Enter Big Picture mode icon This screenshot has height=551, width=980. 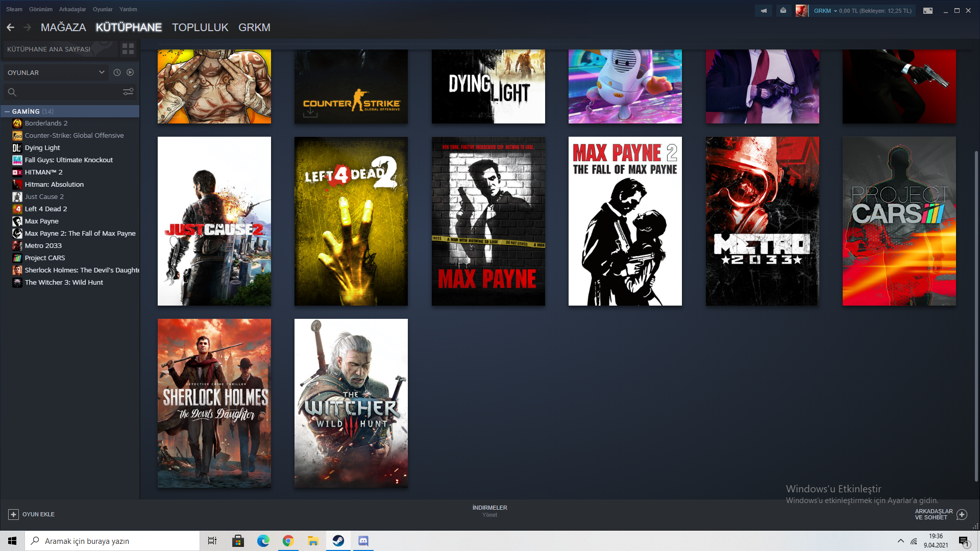(x=928, y=11)
